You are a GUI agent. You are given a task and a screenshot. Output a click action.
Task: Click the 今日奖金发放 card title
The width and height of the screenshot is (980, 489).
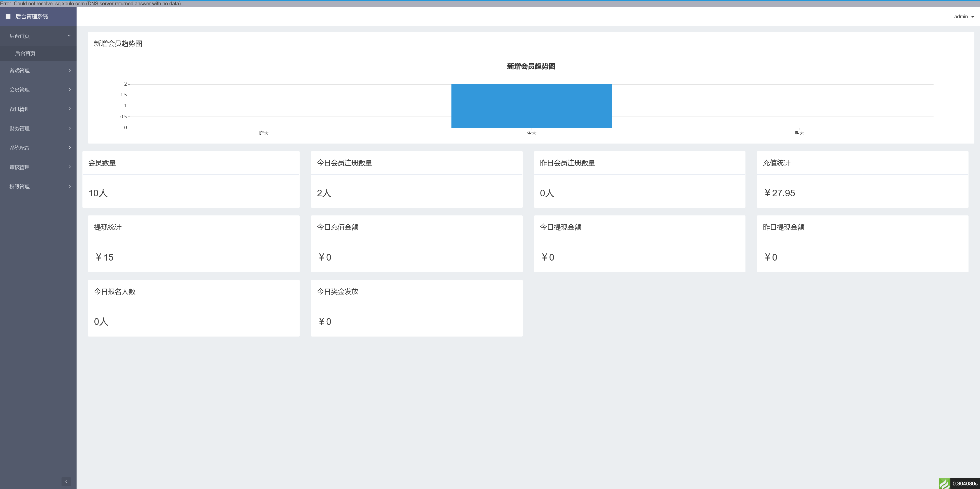pyautogui.click(x=337, y=291)
